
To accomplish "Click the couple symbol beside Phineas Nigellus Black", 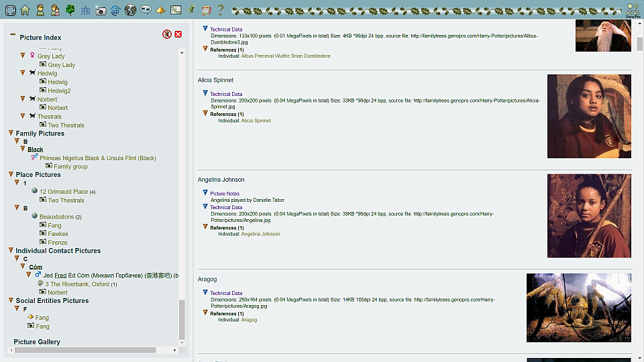I will pyautogui.click(x=34, y=157).
